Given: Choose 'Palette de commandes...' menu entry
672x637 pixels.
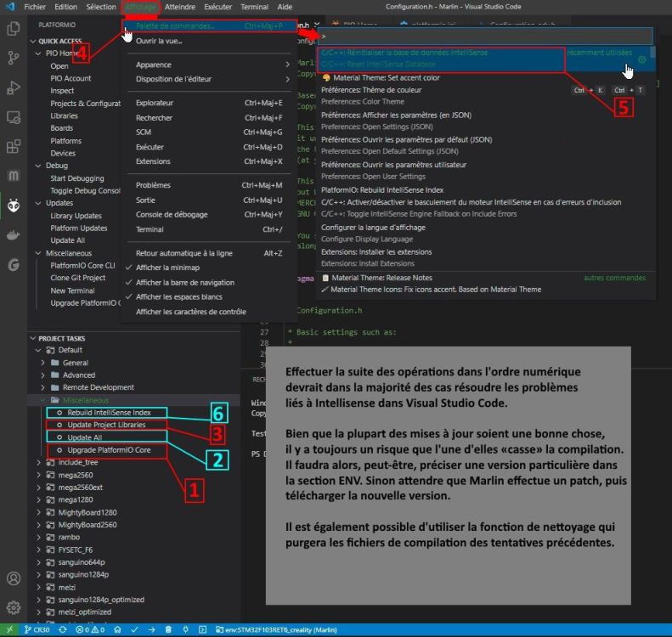Looking at the screenshot, I should [x=210, y=26].
